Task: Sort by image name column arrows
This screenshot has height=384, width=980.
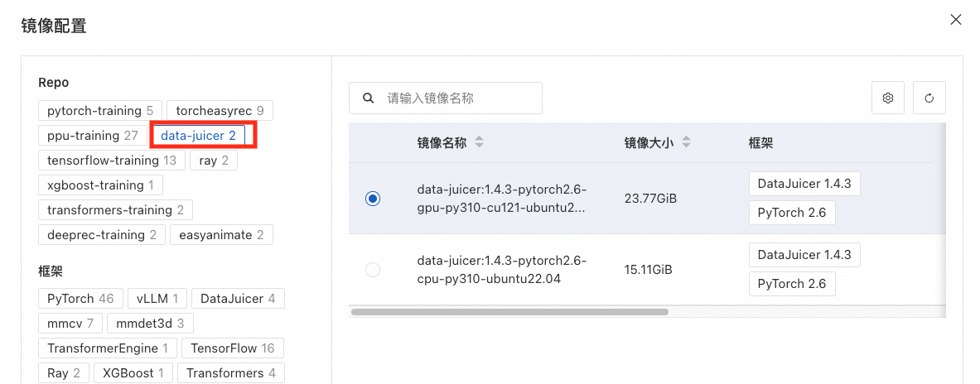Action: 479,143
